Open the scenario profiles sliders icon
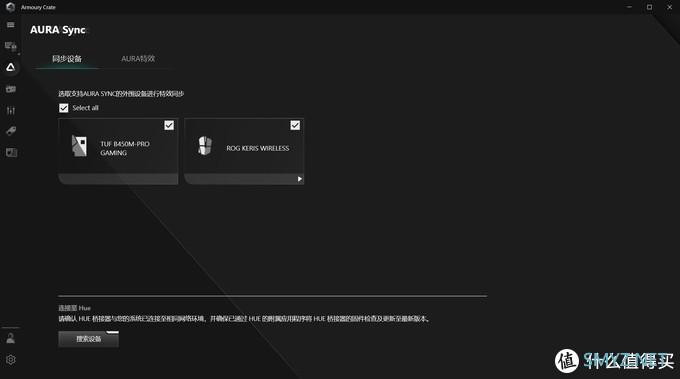The width and height of the screenshot is (680, 379). [x=10, y=110]
